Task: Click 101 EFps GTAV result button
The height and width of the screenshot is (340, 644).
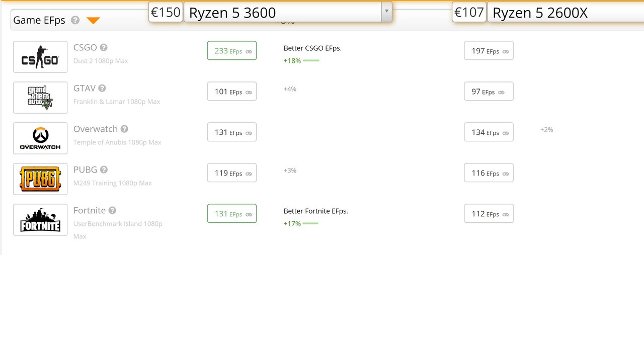Action: tap(232, 92)
